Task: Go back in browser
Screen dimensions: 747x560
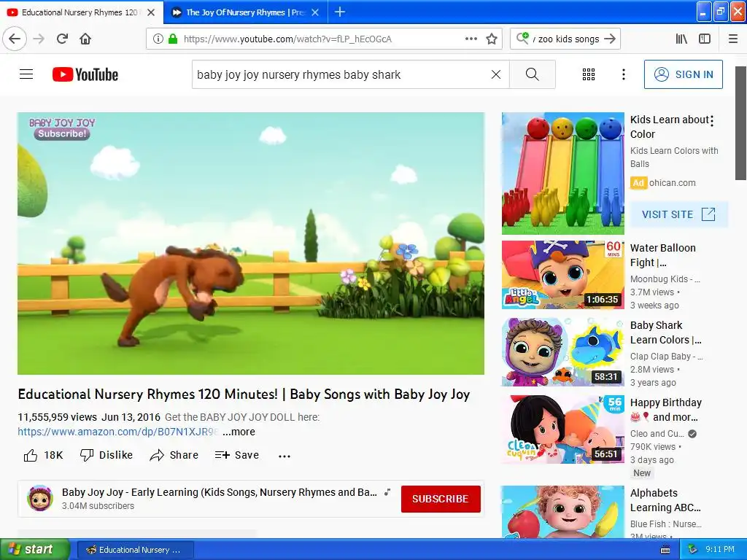Action: coord(15,39)
